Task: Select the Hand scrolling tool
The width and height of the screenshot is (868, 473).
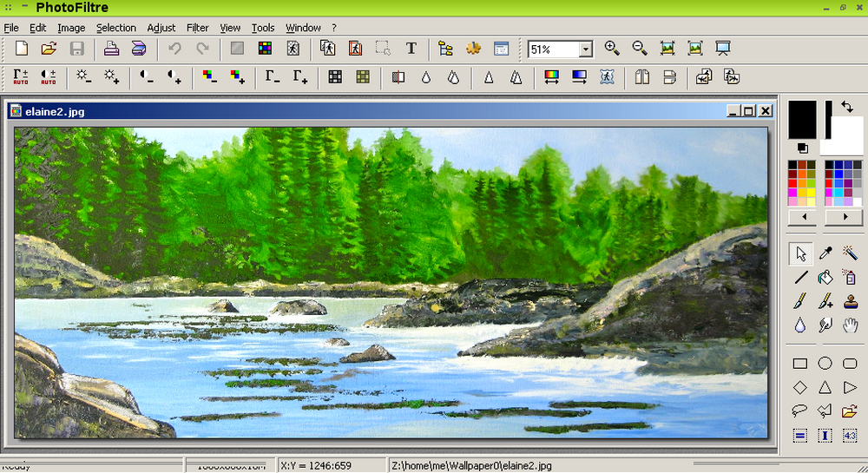Action: 850,325
